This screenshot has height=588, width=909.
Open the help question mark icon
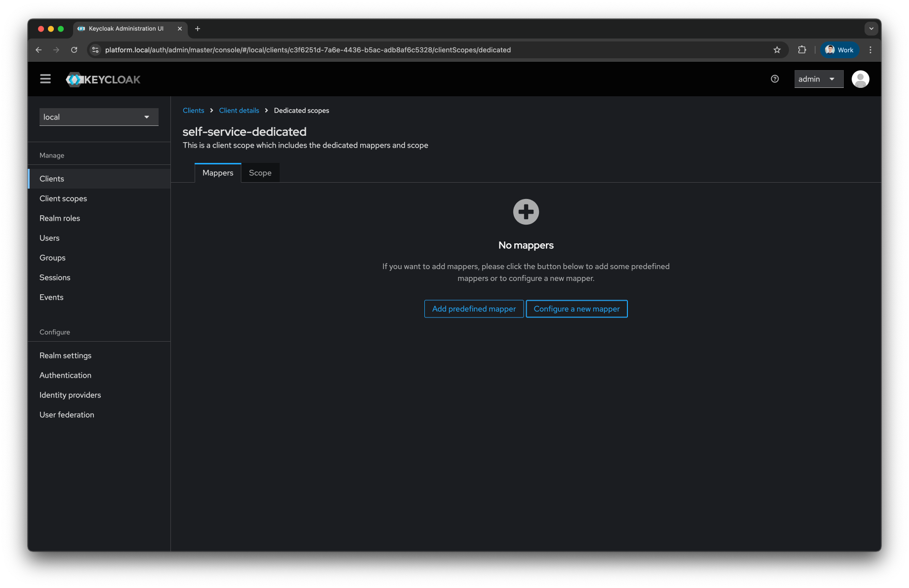click(x=774, y=78)
